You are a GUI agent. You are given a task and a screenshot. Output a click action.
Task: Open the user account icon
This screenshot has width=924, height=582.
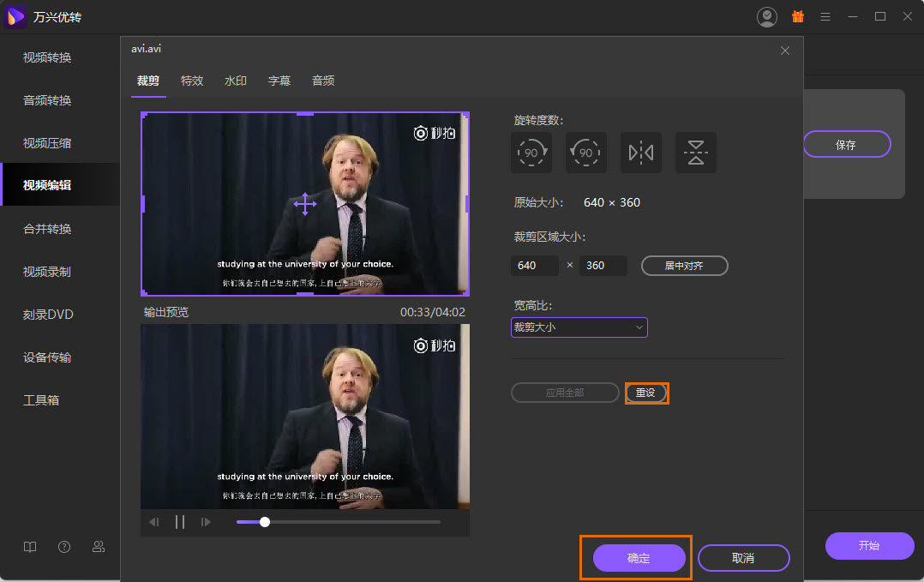pyautogui.click(x=767, y=16)
